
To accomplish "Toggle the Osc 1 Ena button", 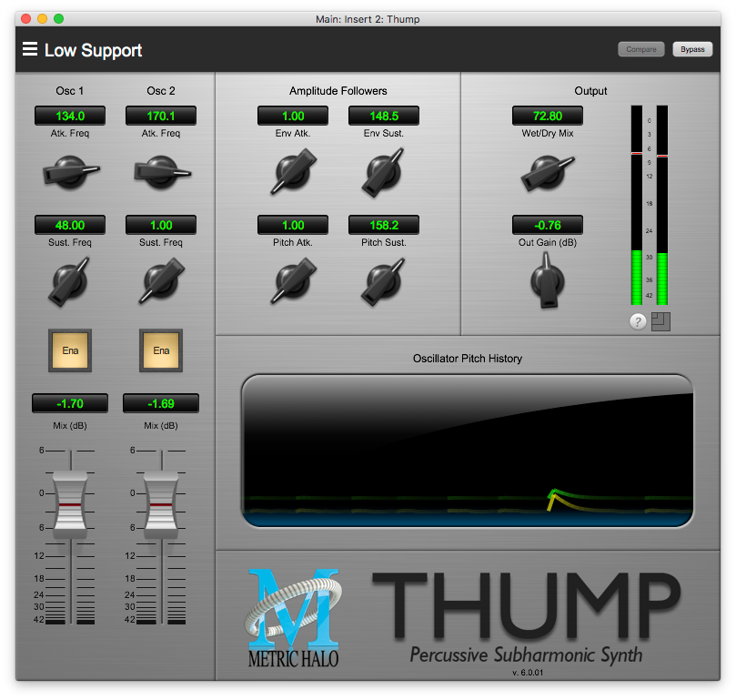I will point(70,350).
